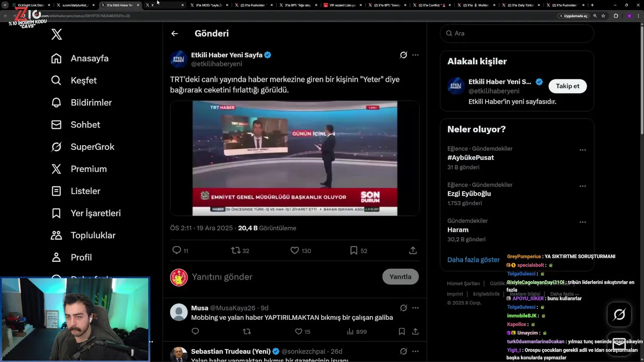The height and width of the screenshot is (362, 644).
Task: Go to Anasayfa in the sidebar
Action: 80,58
